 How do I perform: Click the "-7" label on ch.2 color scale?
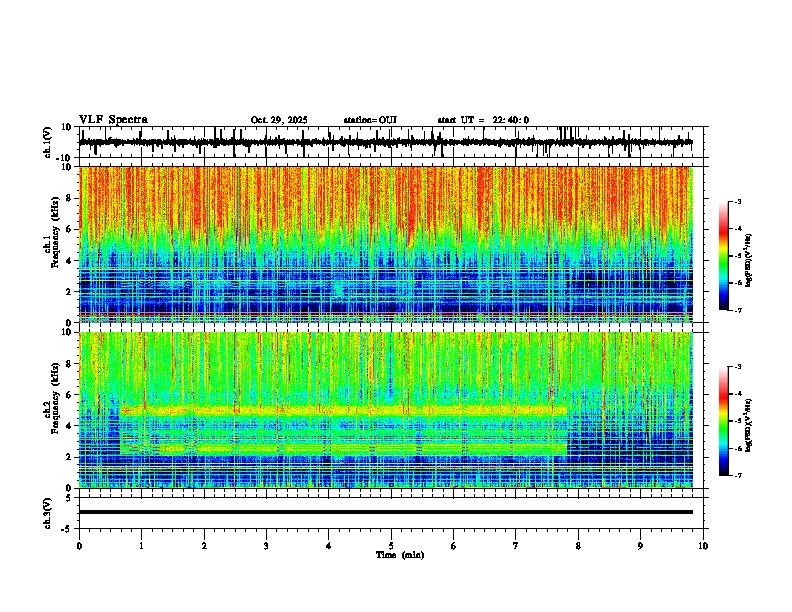click(x=737, y=475)
